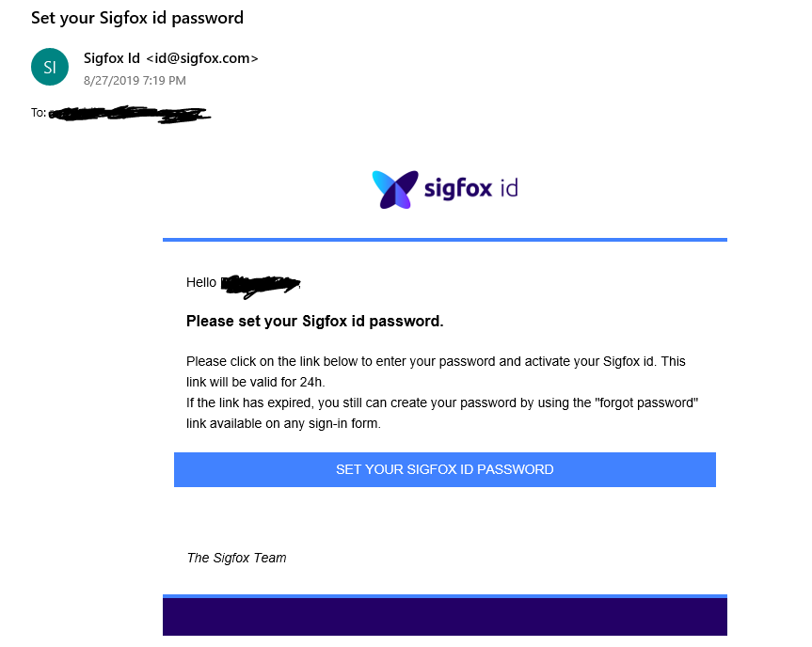812x647 pixels.
Task: Click the redacted name after Hello
Action: (261, 281)
